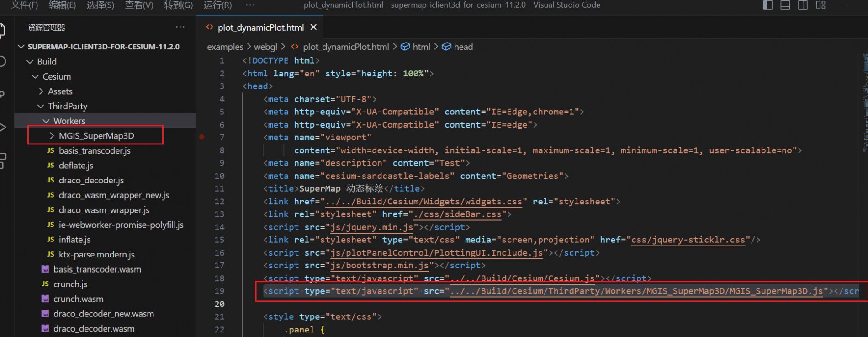The image size is (868, 337).
Task: Open the 文件(F) menu
Action: point(24,5)
